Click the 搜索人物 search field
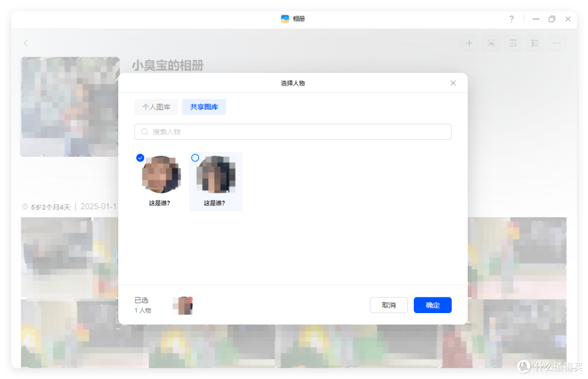This screenshot has height=379, width=588. tap(293, 132)
